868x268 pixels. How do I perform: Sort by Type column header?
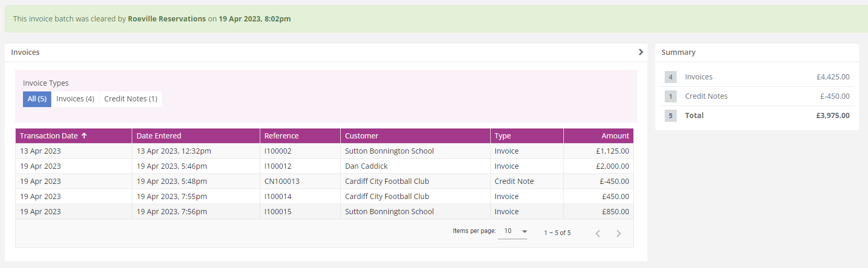tap(503, 136)
